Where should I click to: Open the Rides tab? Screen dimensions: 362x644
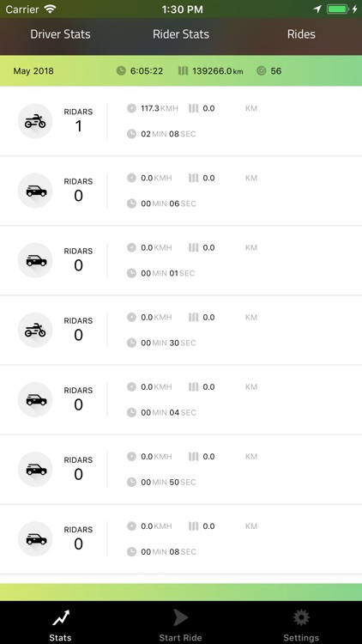pos(301,34)
